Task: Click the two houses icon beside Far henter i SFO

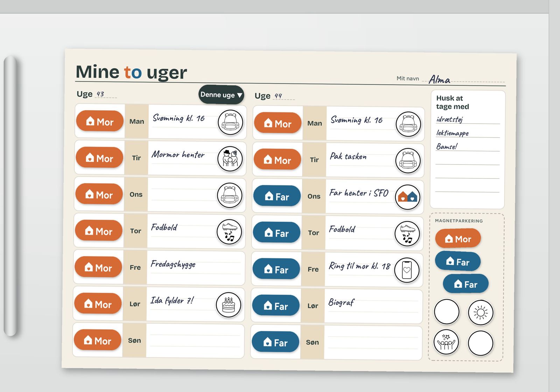Action: [x=407, y=197]
